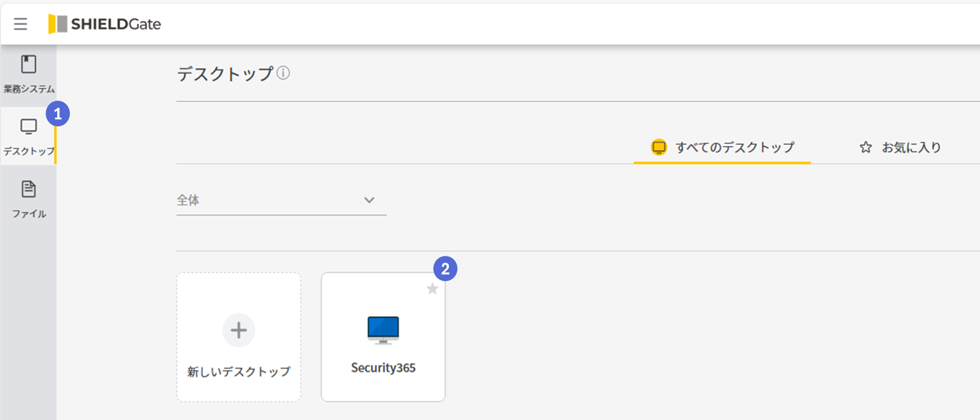Toggle favorite star on Security365 card
The image size is (980, 420).
[x=432, y=289]
